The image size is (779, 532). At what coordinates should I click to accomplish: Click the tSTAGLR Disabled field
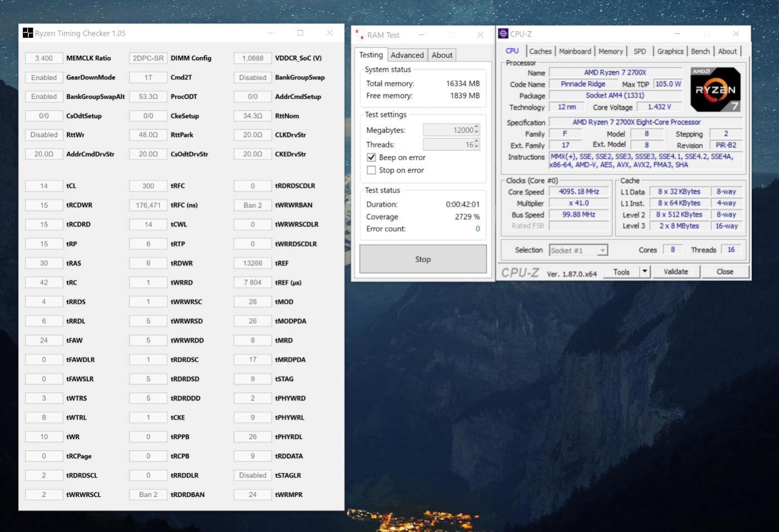[253, 475]
